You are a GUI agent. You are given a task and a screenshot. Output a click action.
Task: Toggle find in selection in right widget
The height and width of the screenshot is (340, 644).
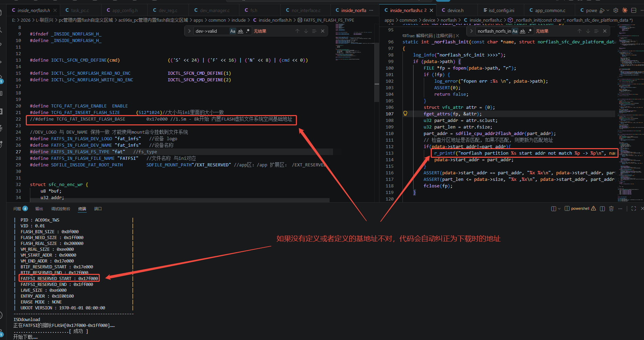596,31
